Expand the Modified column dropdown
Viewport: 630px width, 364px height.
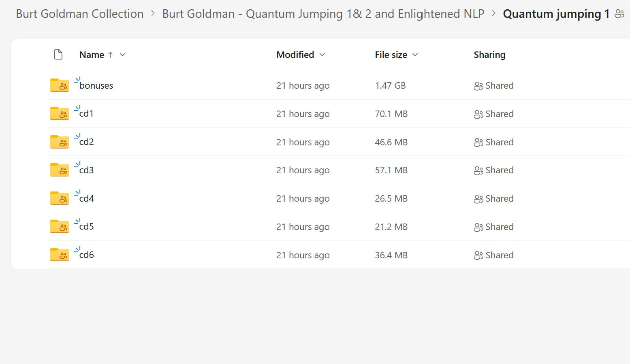coord(322,55)
